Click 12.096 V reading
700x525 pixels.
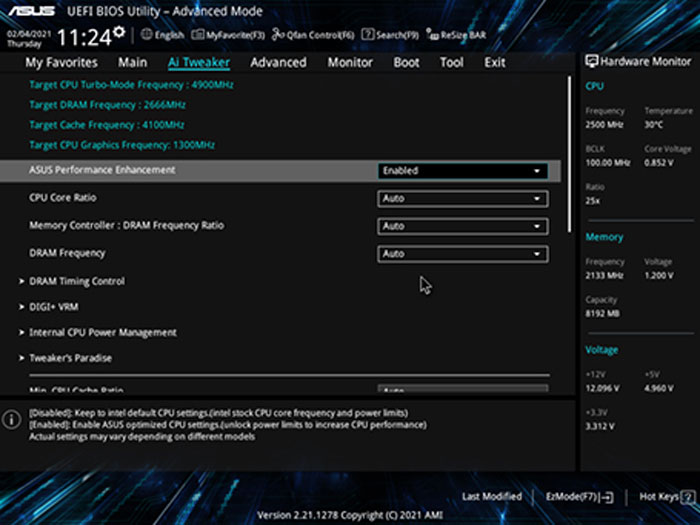(x=602, y=388)
